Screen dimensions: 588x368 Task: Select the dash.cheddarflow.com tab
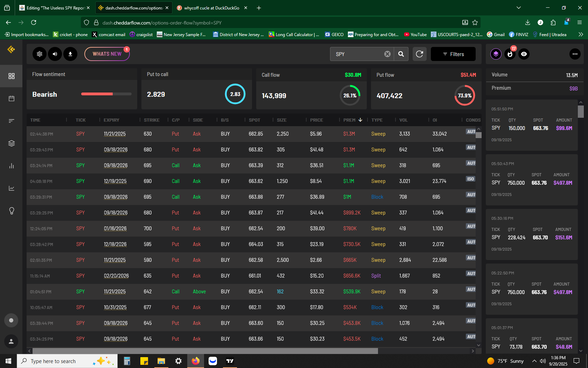click(x=133, y=8)
